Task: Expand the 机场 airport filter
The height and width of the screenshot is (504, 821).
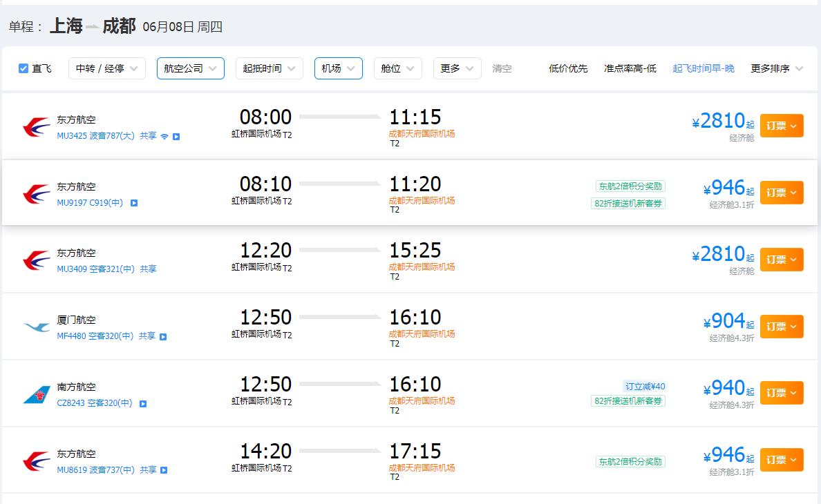Action: [338, 68]
